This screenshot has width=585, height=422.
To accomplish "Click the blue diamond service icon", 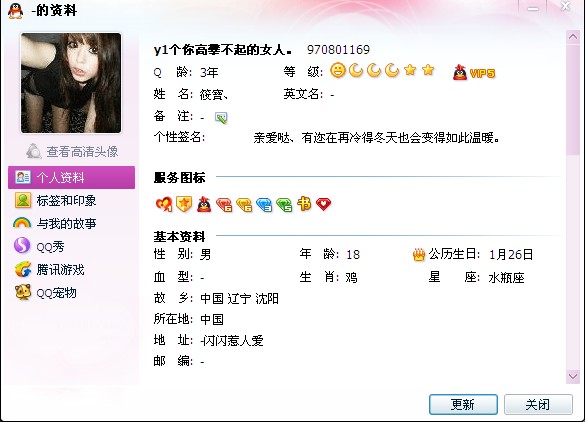I will tap(264, 204).
